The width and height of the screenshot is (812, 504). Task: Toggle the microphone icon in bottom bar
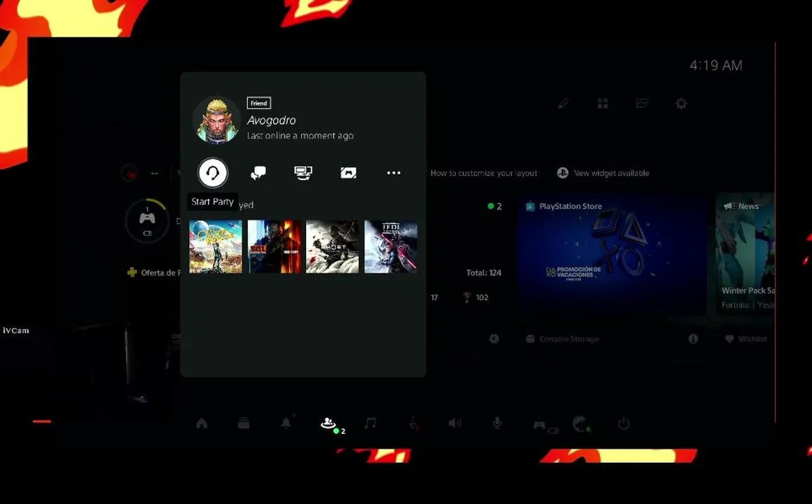[x=497, y=423]
